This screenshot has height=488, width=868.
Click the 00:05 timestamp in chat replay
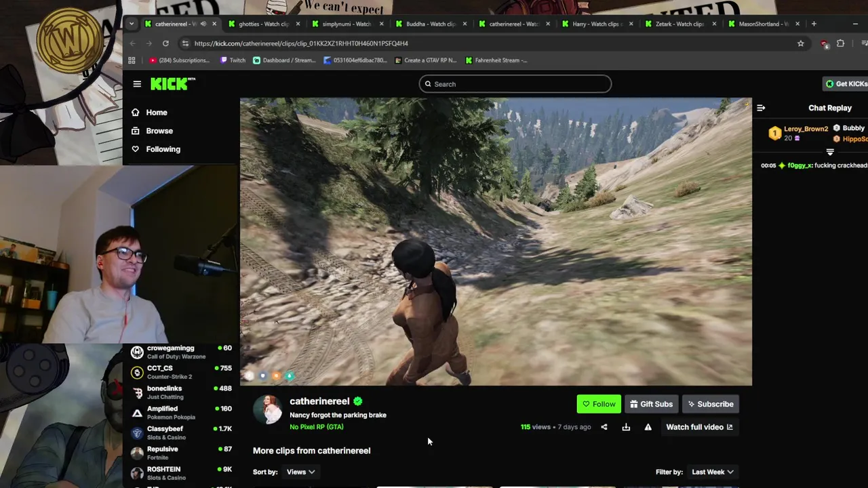(768, 165)
